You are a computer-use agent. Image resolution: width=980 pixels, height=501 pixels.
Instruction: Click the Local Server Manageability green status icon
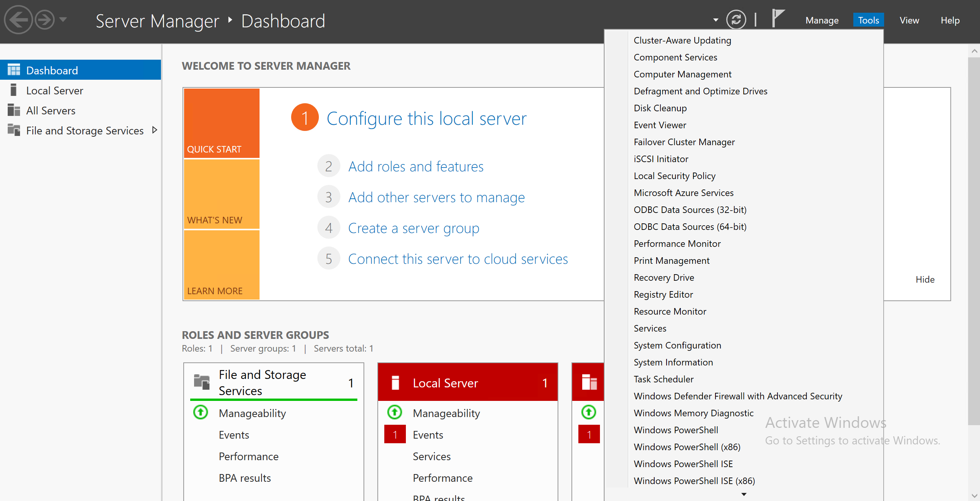(x=395, y=412)
